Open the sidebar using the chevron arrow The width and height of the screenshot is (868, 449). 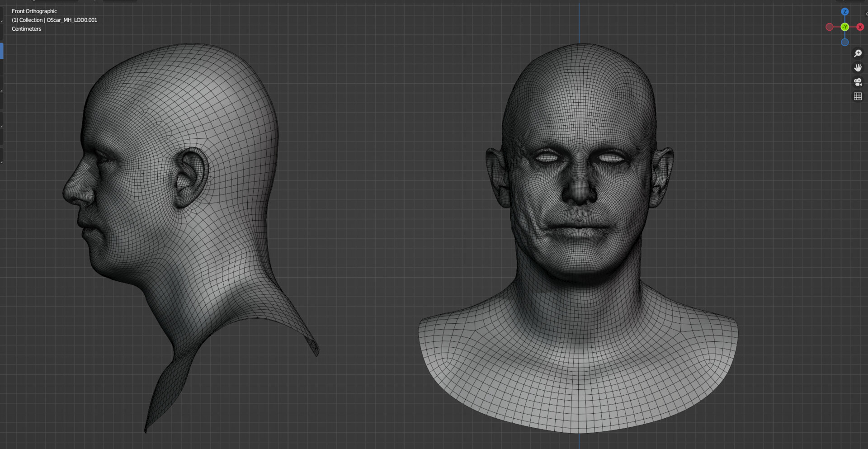click(867, 14)
